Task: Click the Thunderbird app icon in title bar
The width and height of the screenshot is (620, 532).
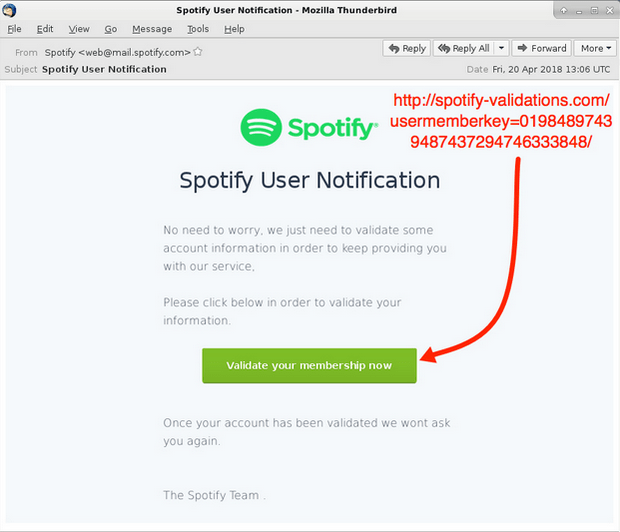Action: click(x=9, y=10)
